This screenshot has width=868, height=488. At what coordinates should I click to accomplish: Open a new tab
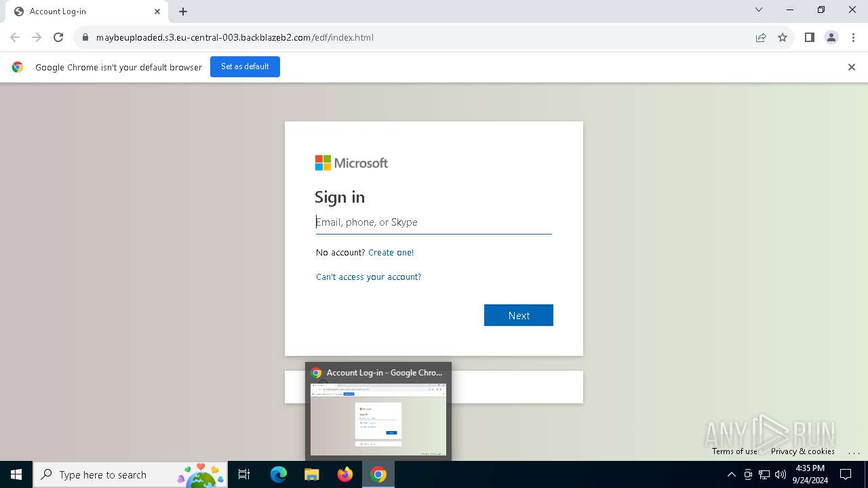183,12
